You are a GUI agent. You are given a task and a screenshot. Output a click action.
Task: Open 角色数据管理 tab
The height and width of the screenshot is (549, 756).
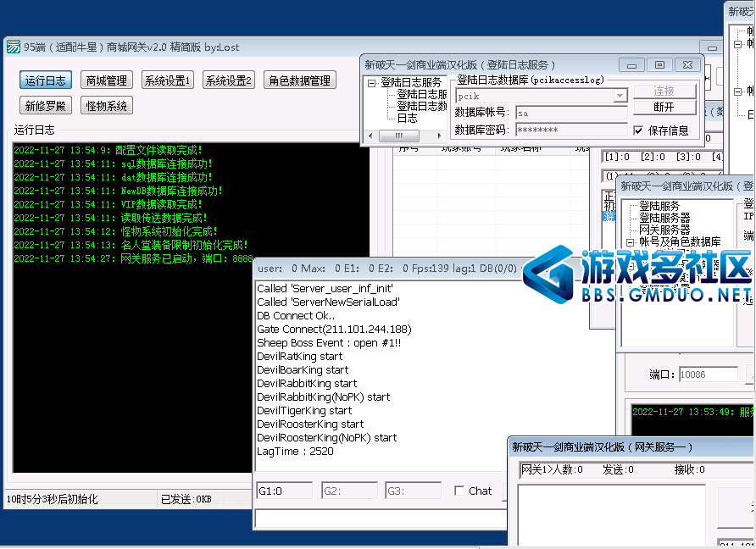(x=299, y=80)
